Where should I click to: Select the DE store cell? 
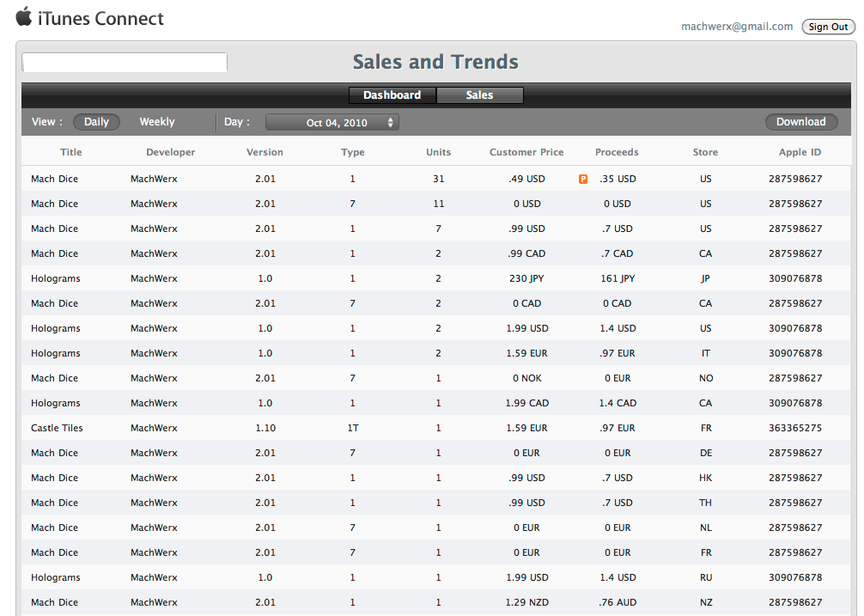coord(706,453)
